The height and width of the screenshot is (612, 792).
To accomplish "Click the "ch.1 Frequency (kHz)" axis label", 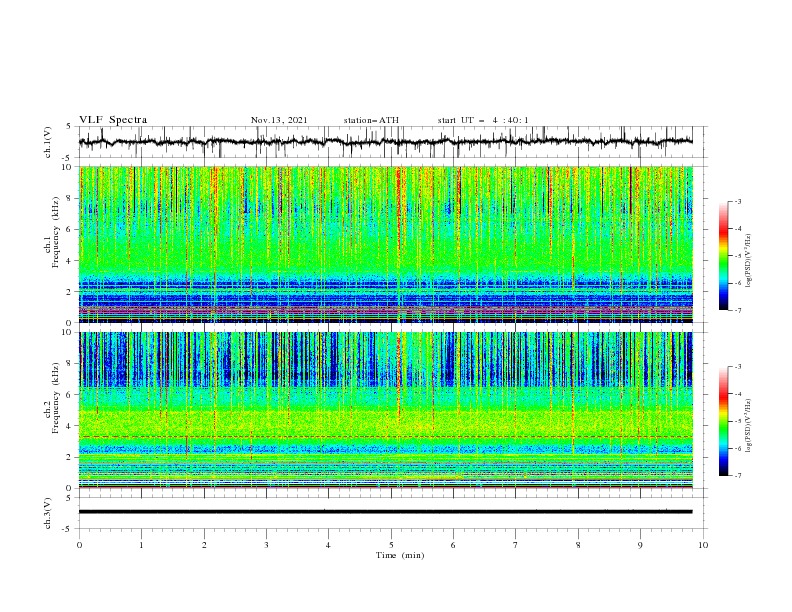I will click(x=52, y=233).
